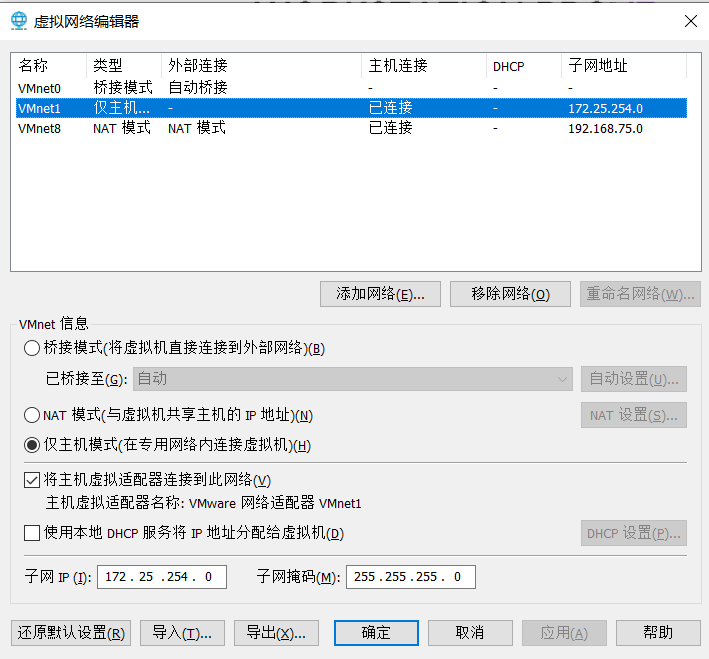Click 还原默认设置 button
709x659 pixels.
pyautogui.click(x=71, y=633)
